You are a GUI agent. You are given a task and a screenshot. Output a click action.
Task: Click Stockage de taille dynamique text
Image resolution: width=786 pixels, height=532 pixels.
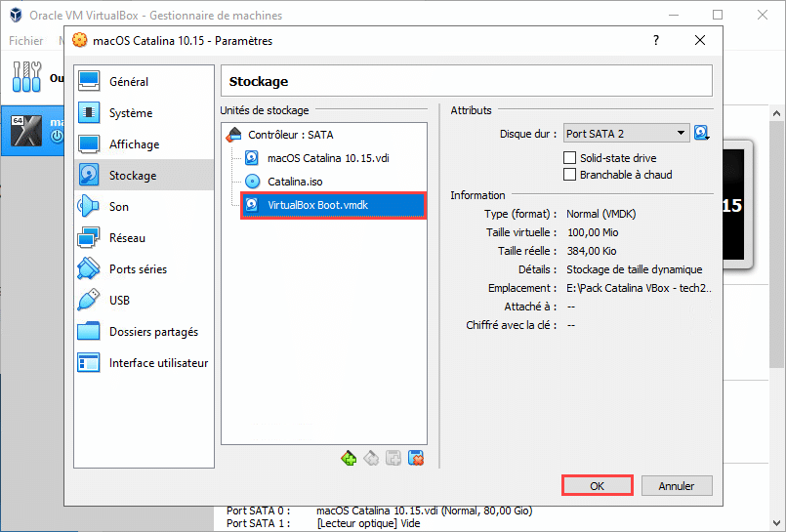(x=634, y=269)
